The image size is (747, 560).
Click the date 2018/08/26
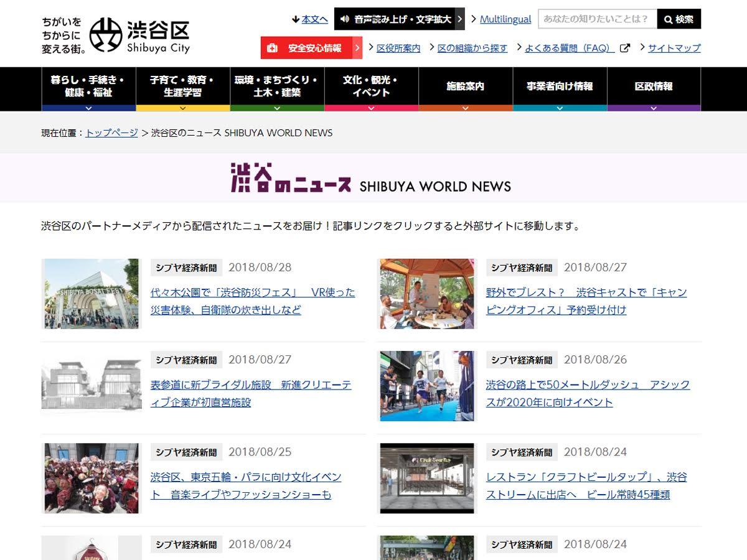pos(595,360)
